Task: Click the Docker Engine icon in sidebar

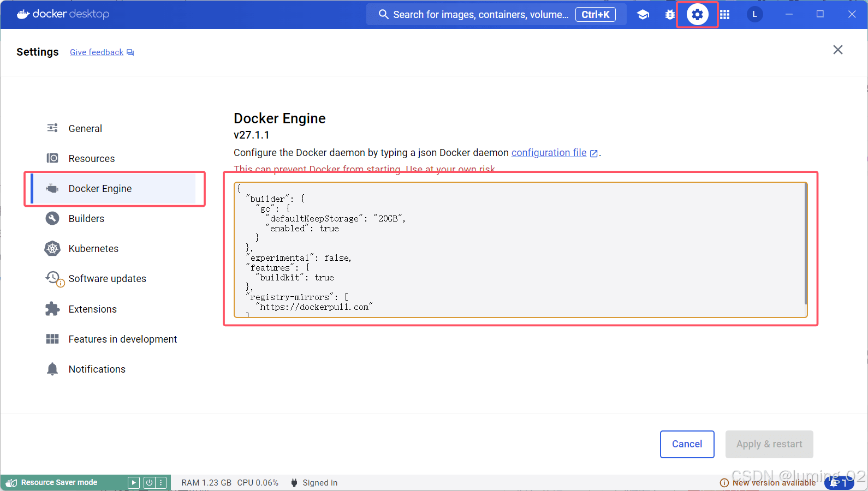Action: (x=52, y=189)
